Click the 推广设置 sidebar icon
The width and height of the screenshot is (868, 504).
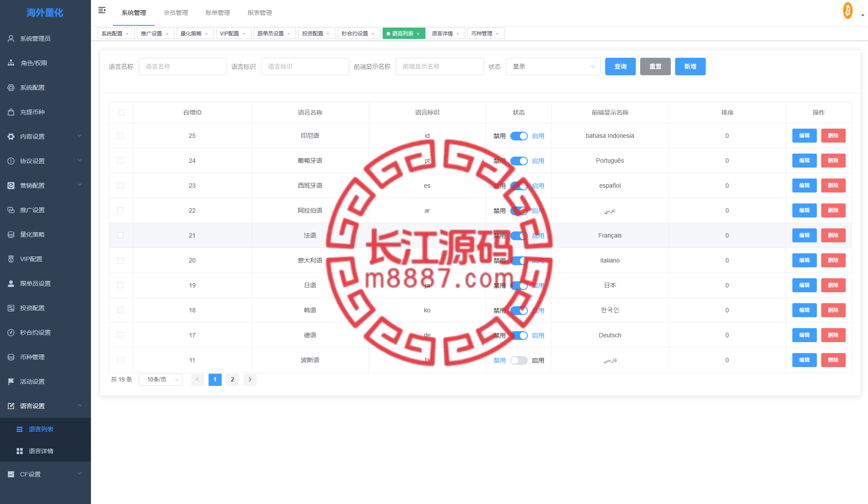pyautogui.click(x=11, y=210)
